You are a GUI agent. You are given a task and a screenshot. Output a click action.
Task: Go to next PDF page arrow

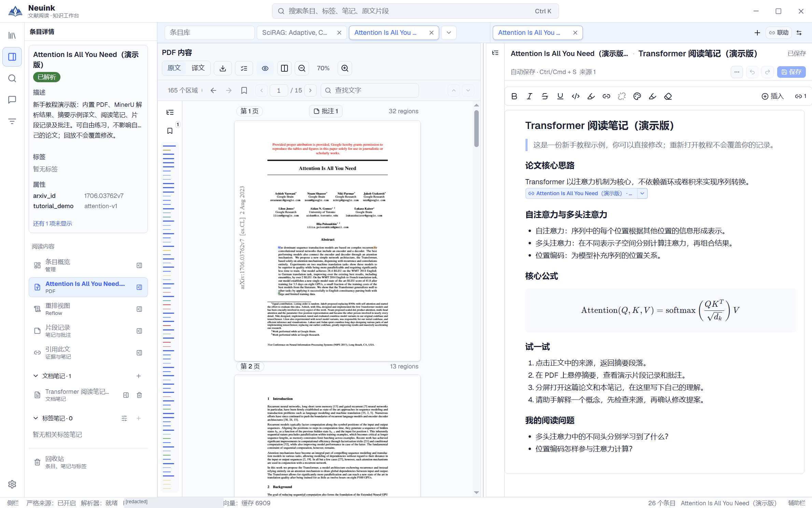coord(310,90)
